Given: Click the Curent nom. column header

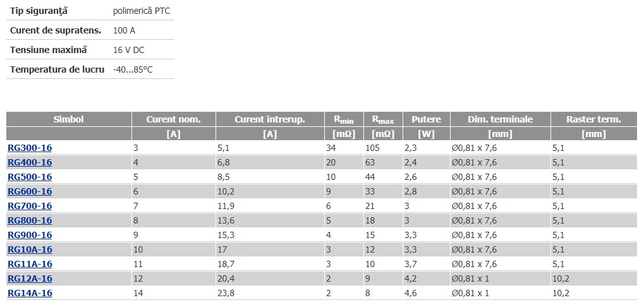Looking at the screenshot, I should pyautogui.click(x=174, y=119).
